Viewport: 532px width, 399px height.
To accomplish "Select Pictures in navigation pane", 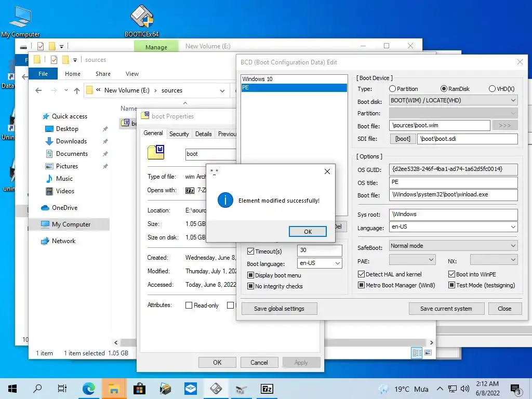I will pos(67,166).
